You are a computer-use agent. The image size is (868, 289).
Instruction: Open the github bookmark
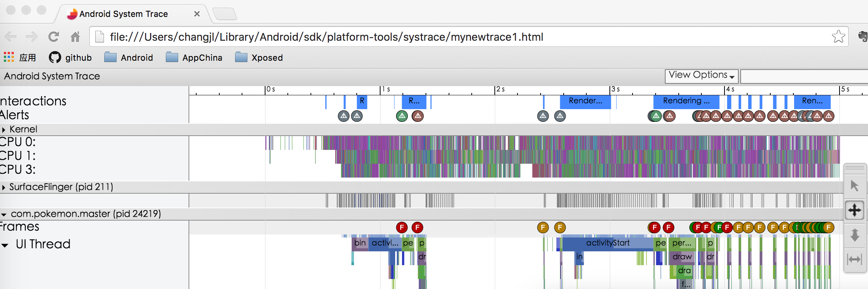coord(70,58)
